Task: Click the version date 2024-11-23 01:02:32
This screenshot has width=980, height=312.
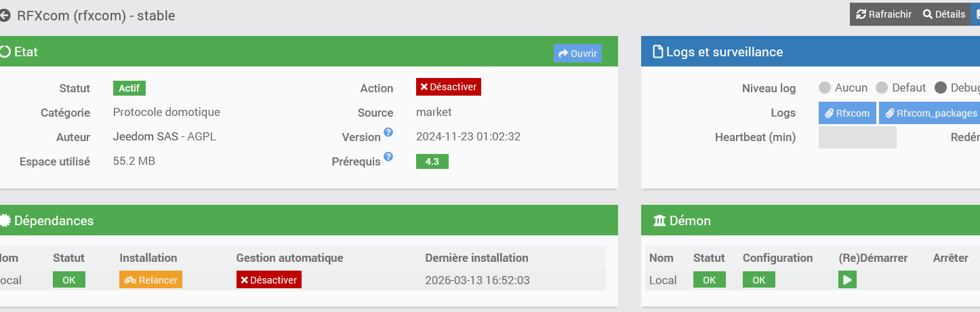Action: click(x=468, y=136)
